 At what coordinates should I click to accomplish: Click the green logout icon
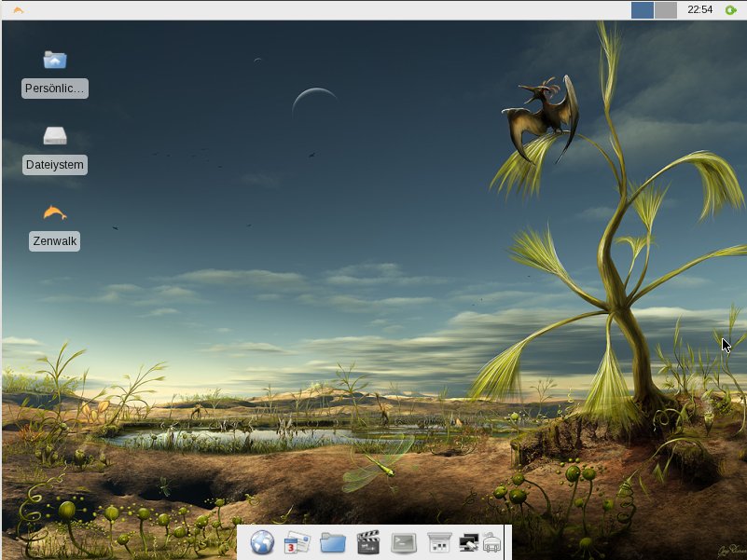(x=730, y=10)
